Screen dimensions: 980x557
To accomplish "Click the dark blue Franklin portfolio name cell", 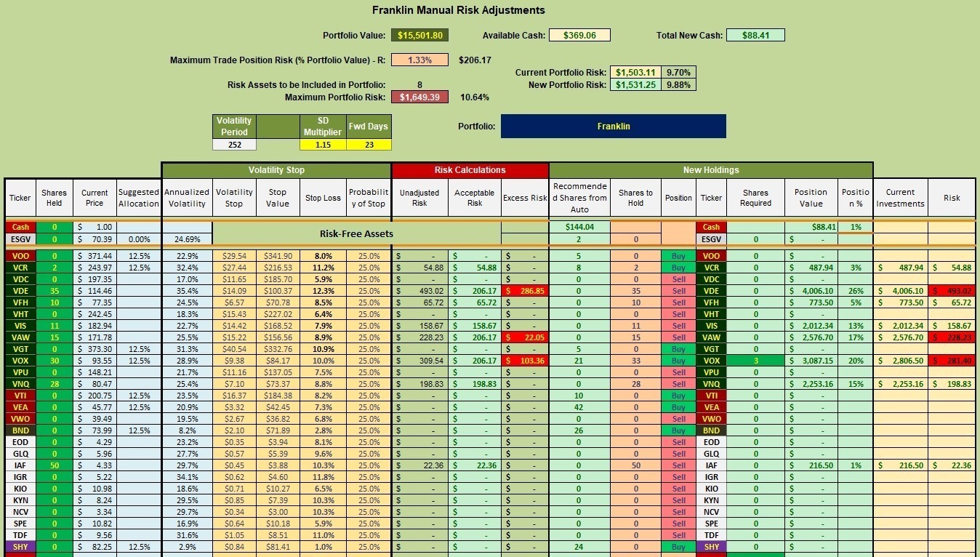I will (614, 127).
